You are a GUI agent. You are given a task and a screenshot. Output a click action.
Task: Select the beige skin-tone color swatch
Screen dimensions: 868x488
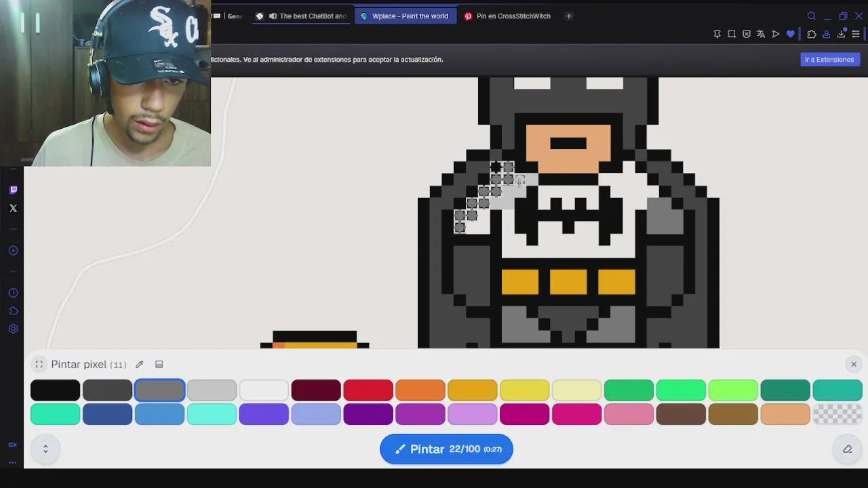pos(785,414)
